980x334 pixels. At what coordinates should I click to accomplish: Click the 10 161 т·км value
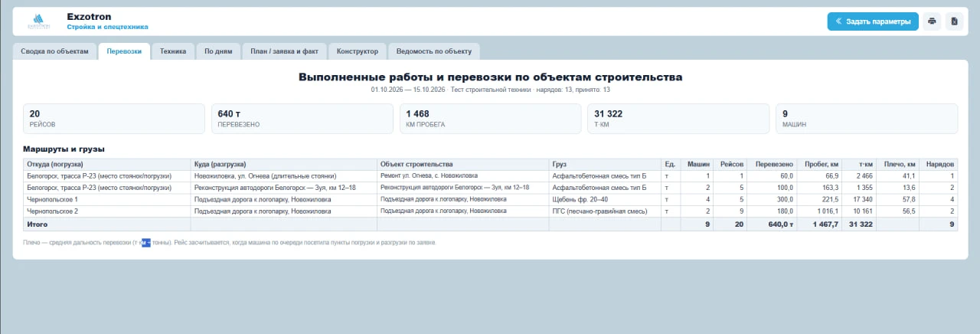tap(860, 211)
